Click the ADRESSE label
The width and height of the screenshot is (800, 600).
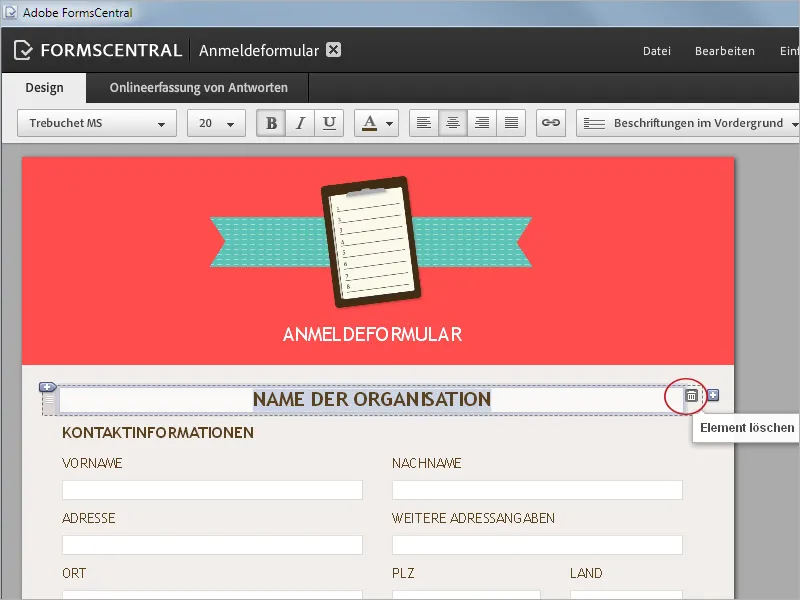pyautogui.click(x=88, y=518)
